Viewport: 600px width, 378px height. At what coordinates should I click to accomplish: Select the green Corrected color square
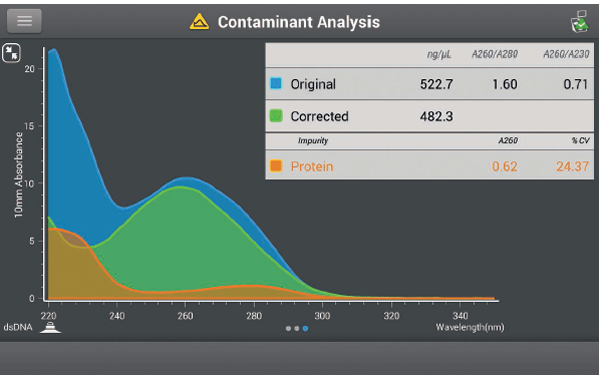pyautogui.click(x=276, y=116)
